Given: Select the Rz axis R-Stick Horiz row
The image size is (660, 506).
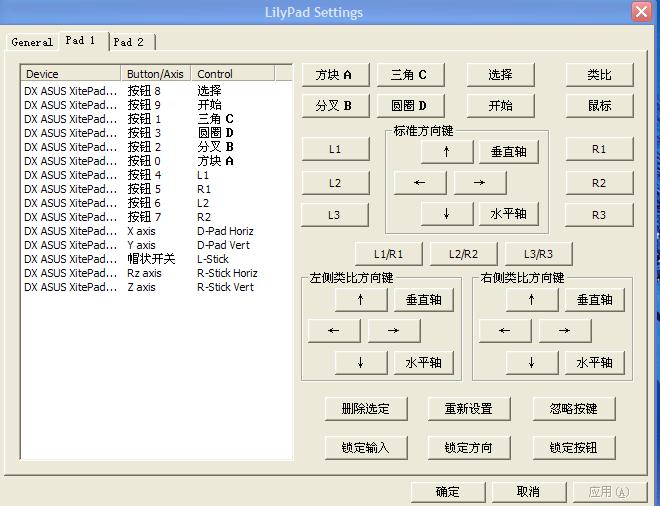Looking at the screenshot, I should tap(150, 273).
